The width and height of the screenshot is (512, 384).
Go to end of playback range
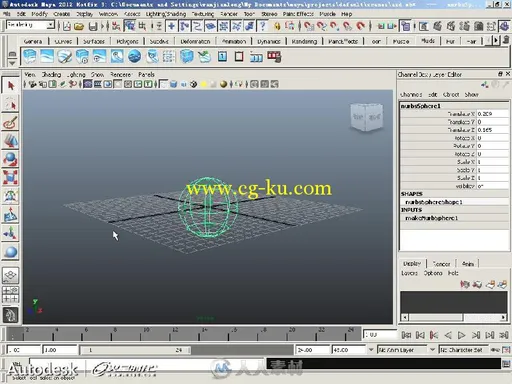pyautogui.click(x=504, y=335)
